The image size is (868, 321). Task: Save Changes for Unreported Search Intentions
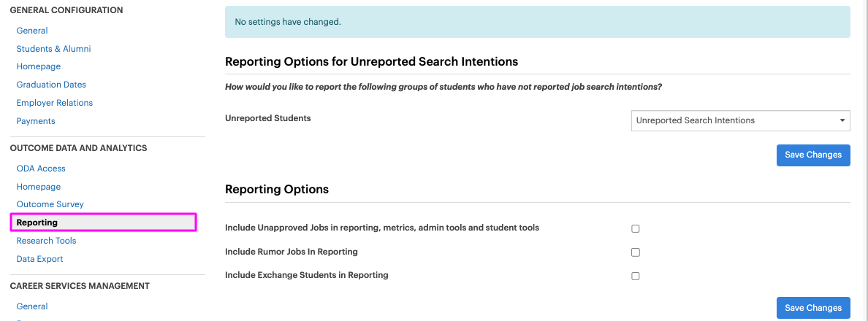tap(813, 155)
